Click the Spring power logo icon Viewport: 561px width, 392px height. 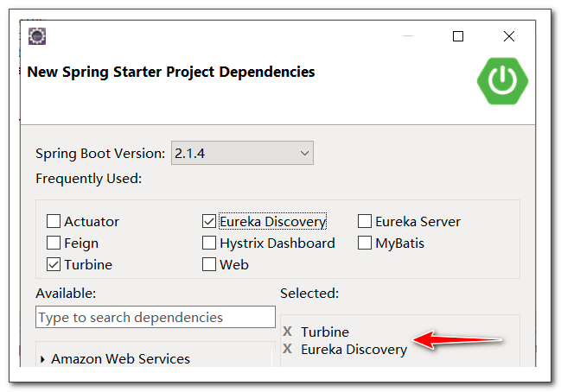(x=502, y=81)
